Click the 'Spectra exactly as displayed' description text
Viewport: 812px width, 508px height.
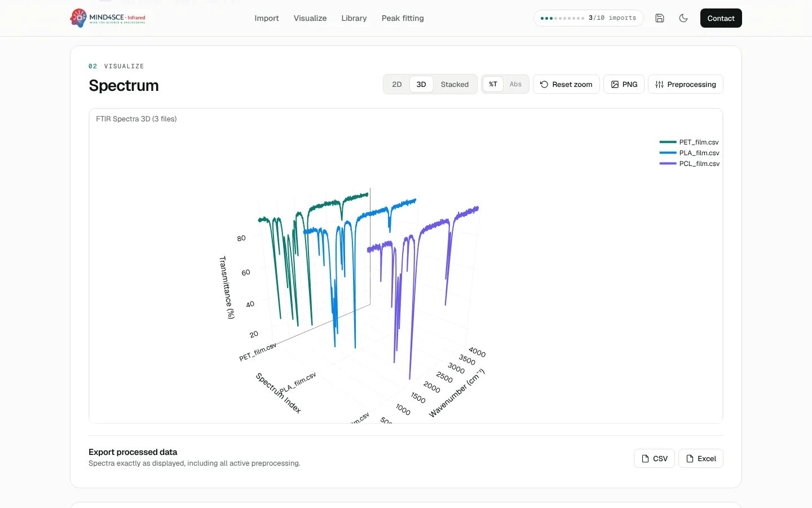195,463
